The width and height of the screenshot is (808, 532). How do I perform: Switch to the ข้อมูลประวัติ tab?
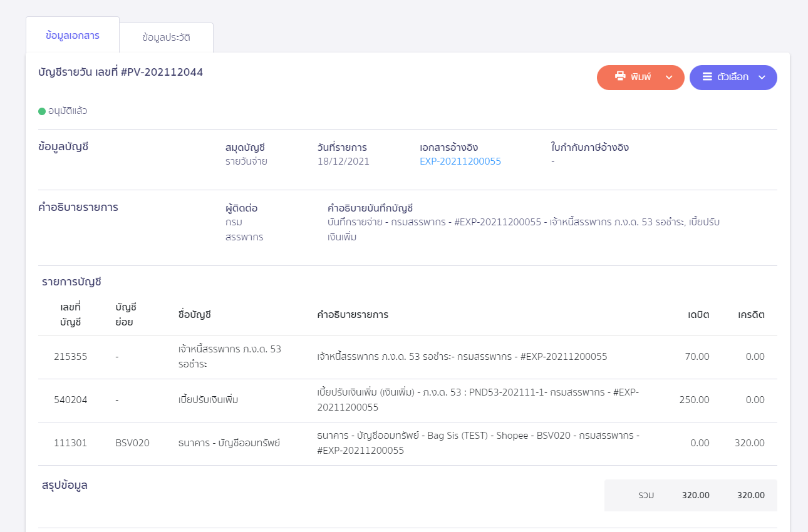click(166, 38)
